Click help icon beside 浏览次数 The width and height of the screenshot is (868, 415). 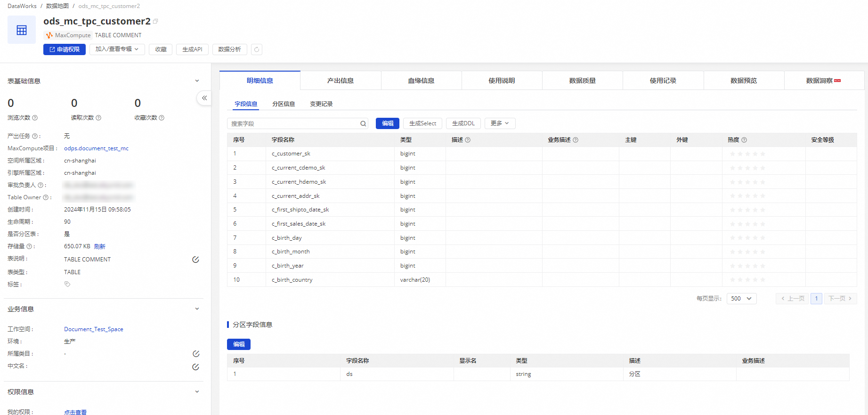pos(35,118)
